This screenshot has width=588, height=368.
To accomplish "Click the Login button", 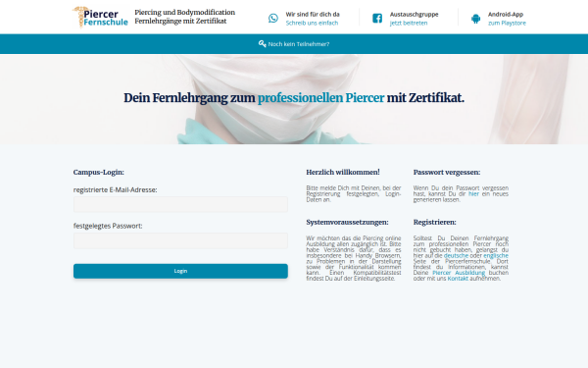I will coord(180,271).
